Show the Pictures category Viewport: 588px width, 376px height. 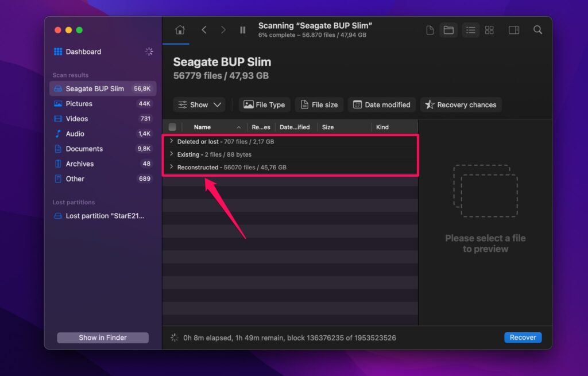tap(103, 103)
